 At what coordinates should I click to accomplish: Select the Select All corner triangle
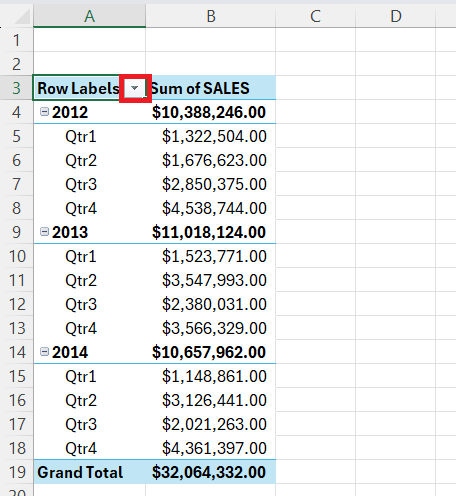23,16
